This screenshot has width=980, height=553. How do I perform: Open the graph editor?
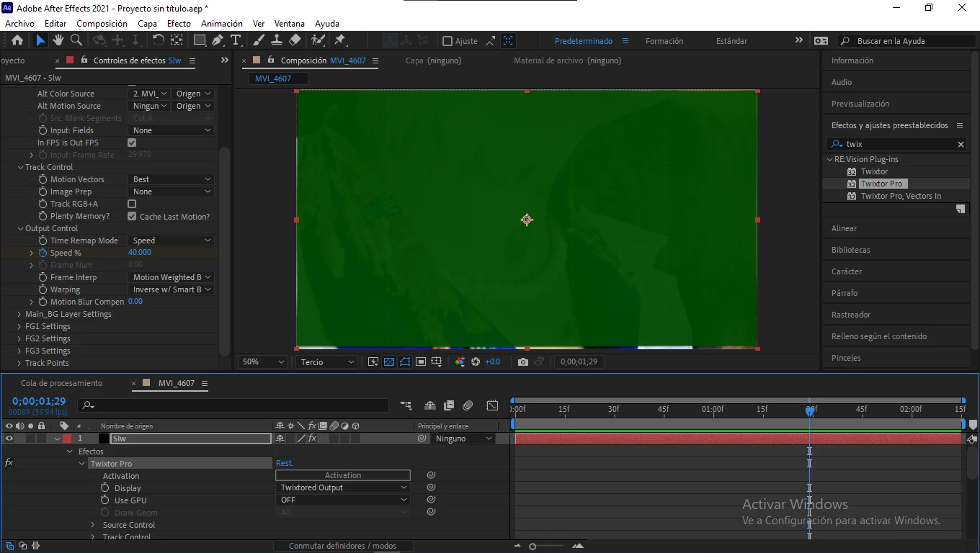click(492, 405)
